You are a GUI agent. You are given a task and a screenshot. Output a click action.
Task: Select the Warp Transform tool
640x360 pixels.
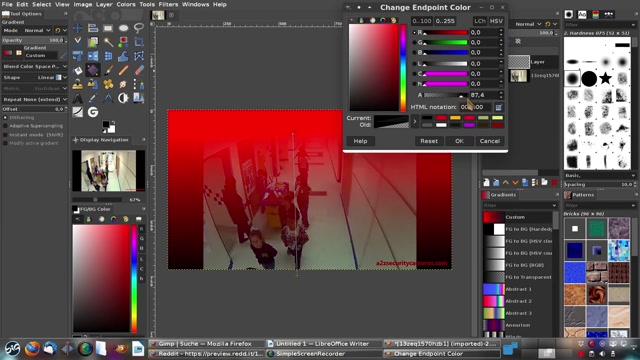[x=123, y=56]
